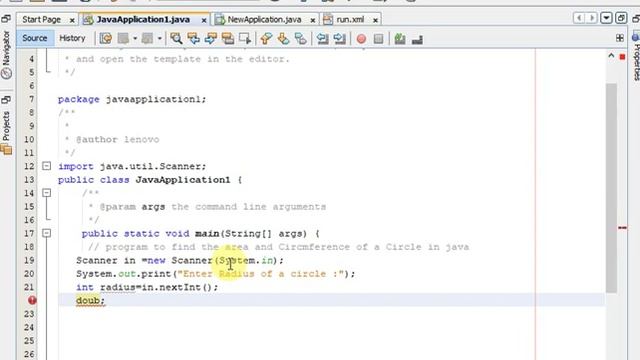This screenshot has height=360, width=640.
Task: Toggle Rectangular Selection icon
Action: click(245, 38)
